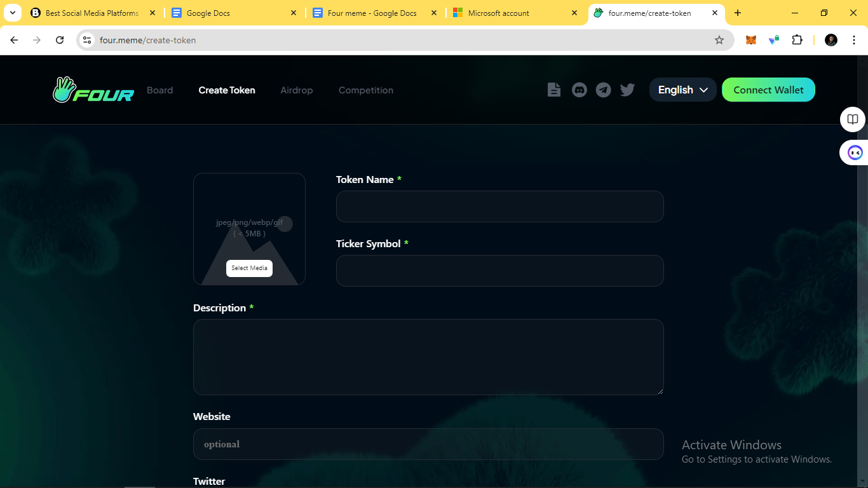The image size is (868, 488).
Task: Click the open-book floating side icon
Action: pos(853,119)
